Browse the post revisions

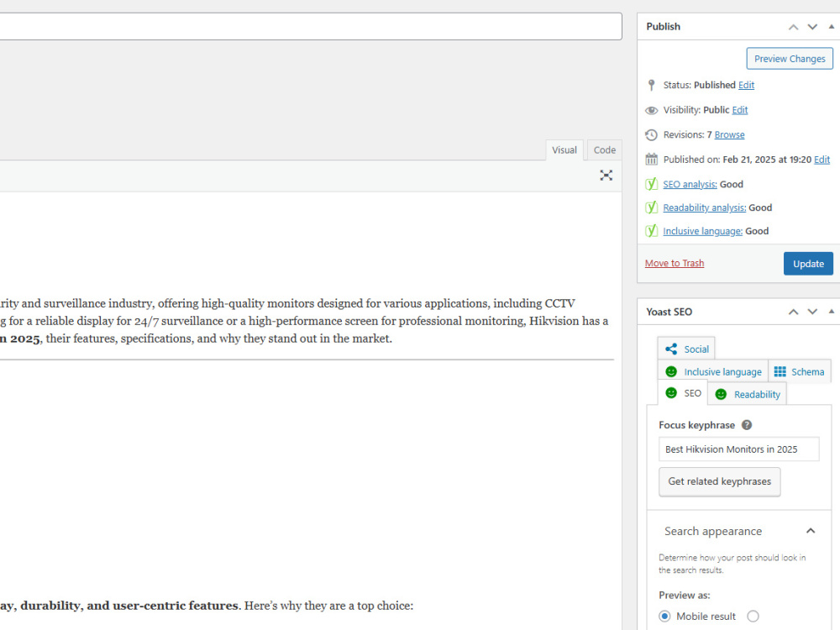tap(729, 134)
